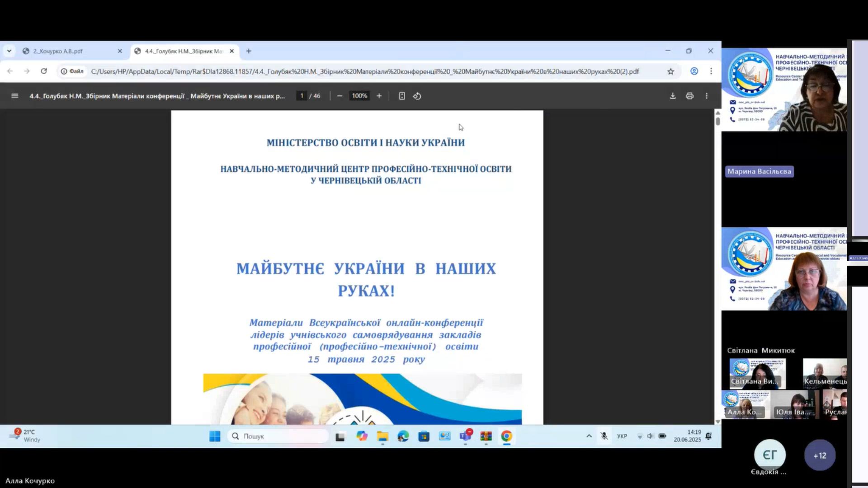Show the +12 more participants
This screenshot has width=868, height=488.
pyautogui.click(x=820, y=455)
